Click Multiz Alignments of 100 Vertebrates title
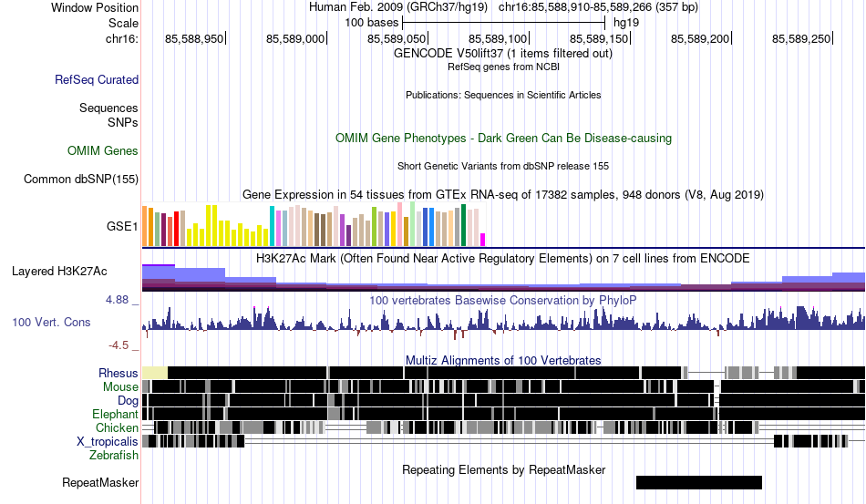The width and height of the screenshot is (866, 504). tap(503, 361)
